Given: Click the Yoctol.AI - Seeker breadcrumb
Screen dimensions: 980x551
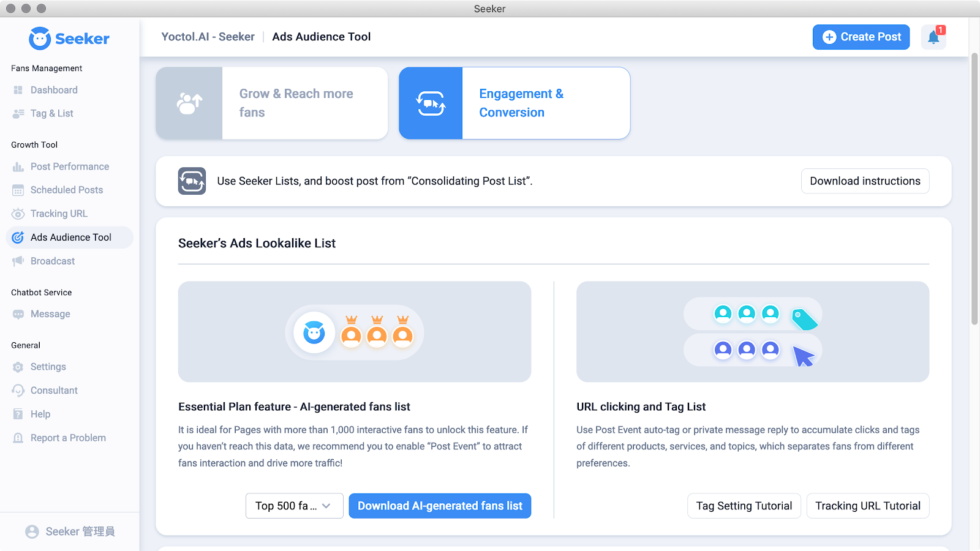Looking at the screenshot, I should pos(208,37).
